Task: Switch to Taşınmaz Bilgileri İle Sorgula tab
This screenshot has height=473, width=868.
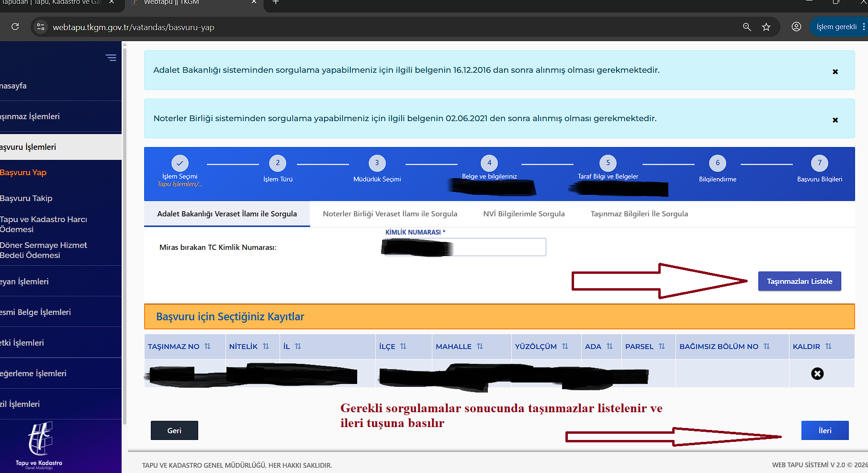Action: [639, 214]
